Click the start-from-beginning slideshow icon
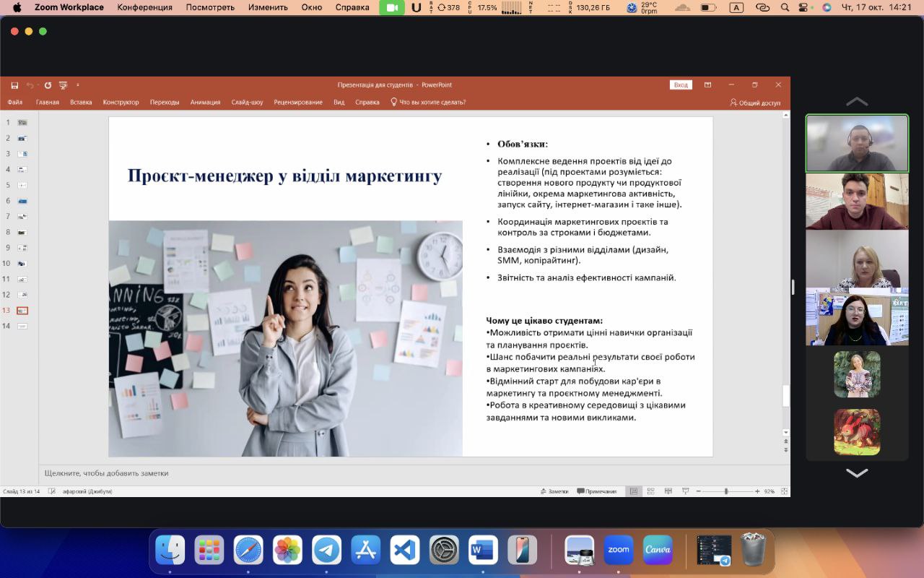This screenshot has width=924, height=578. (64, 85)
